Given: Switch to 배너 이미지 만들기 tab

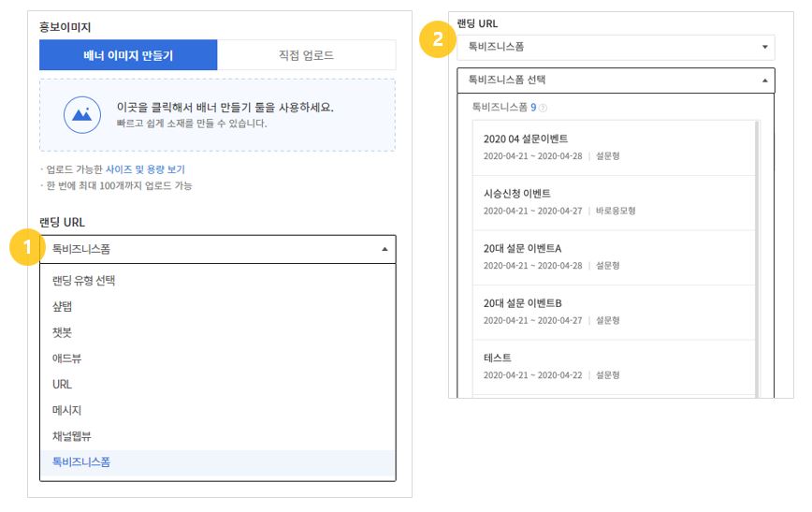Looking at the screenshot, I should pos(128,55).
